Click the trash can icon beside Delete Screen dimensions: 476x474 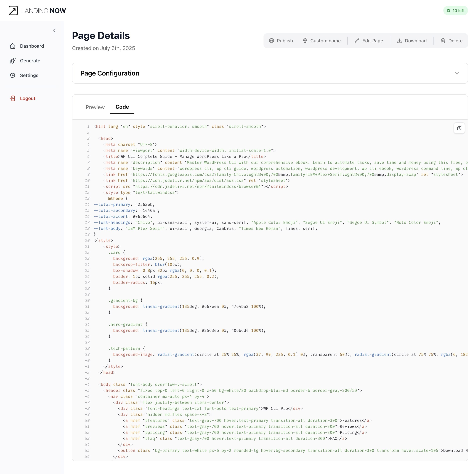pyautogui.click(x=443, y=41)
